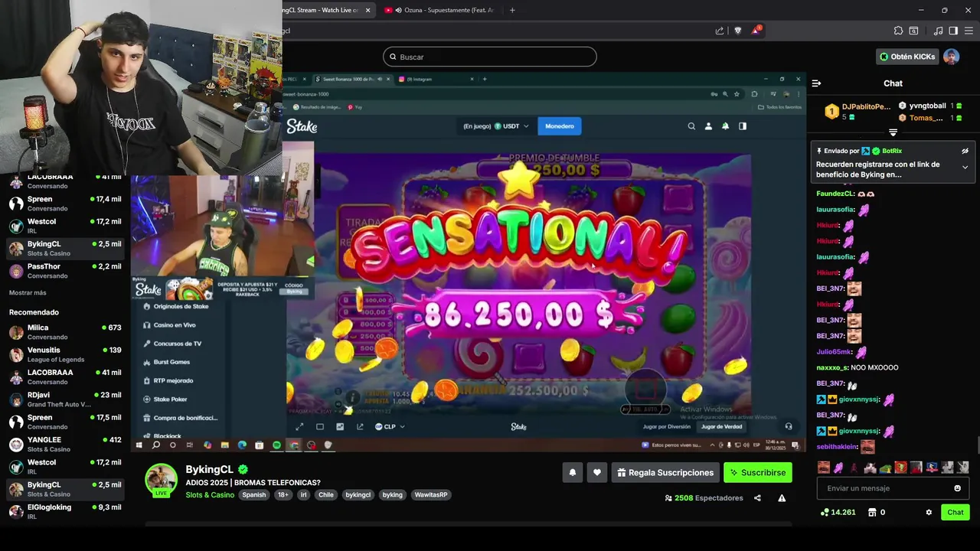
Task: Collapse the chat panel arrow icon
Action: pyautogui.click(x=816, y=83)
